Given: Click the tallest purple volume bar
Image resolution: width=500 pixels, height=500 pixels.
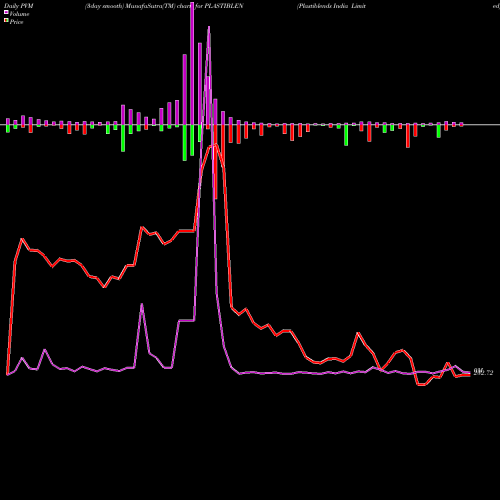Looking at the screenshot, I should tap(192, 62).
